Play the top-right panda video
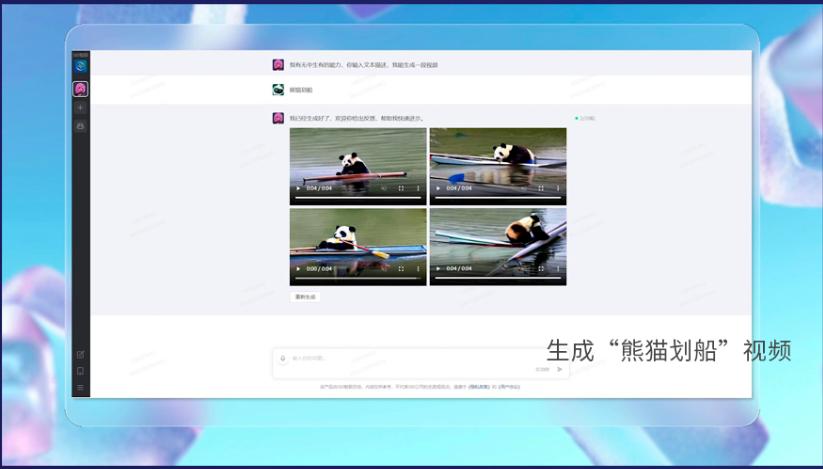Screen dimensions: 823x469 click(437, 188)
